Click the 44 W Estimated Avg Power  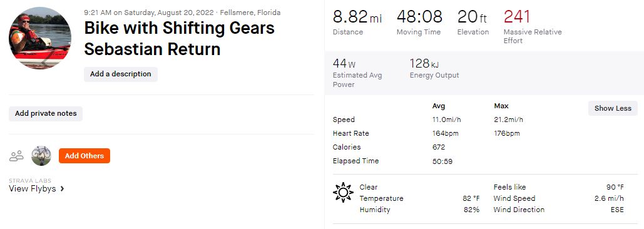coord(344,64)
